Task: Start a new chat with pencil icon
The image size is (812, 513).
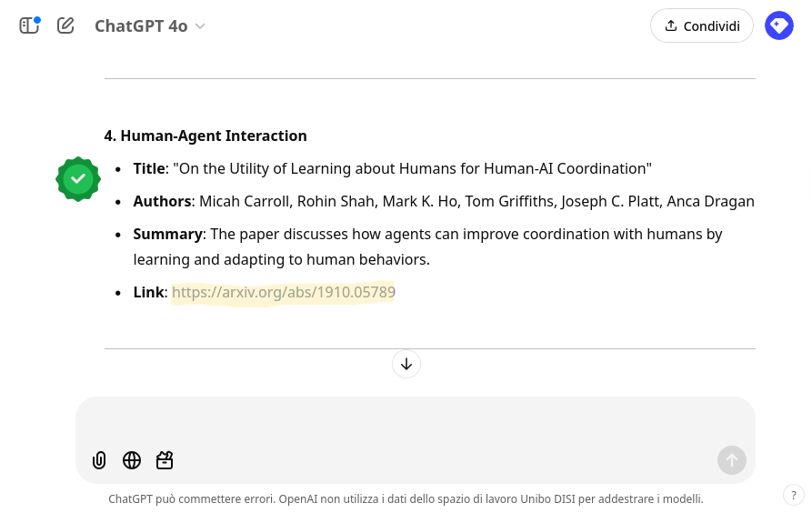Action: tap(65, 25)
